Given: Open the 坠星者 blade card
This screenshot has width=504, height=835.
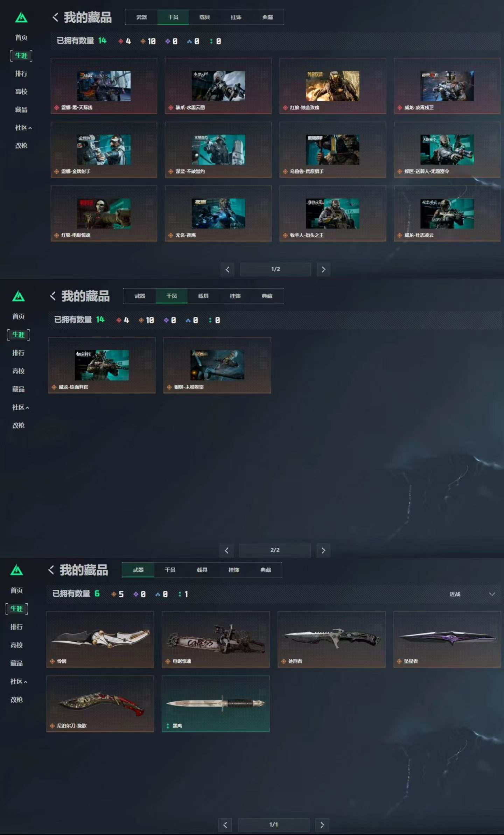Looking at the screenshot, I should click(447, 639).
